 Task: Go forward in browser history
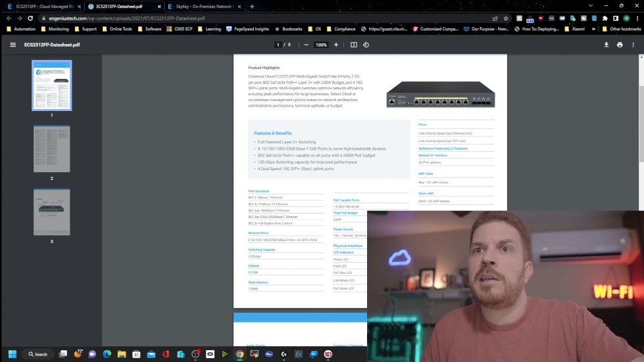tap(19, 18)
